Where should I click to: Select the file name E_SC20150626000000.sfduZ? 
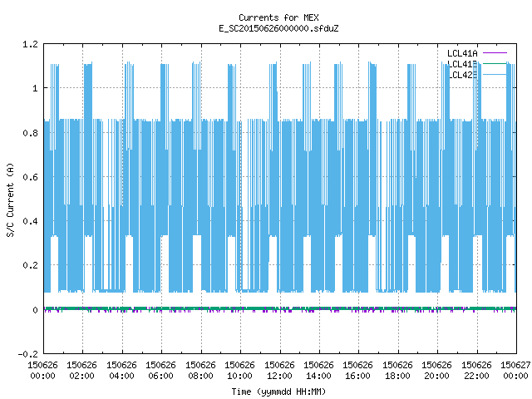click(x=278, y=28)
